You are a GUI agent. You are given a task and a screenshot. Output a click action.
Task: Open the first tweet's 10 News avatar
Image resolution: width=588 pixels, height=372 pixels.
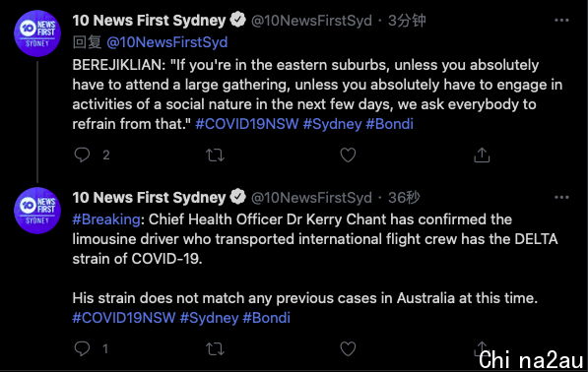pyautogui.click(x=37, y=33)
